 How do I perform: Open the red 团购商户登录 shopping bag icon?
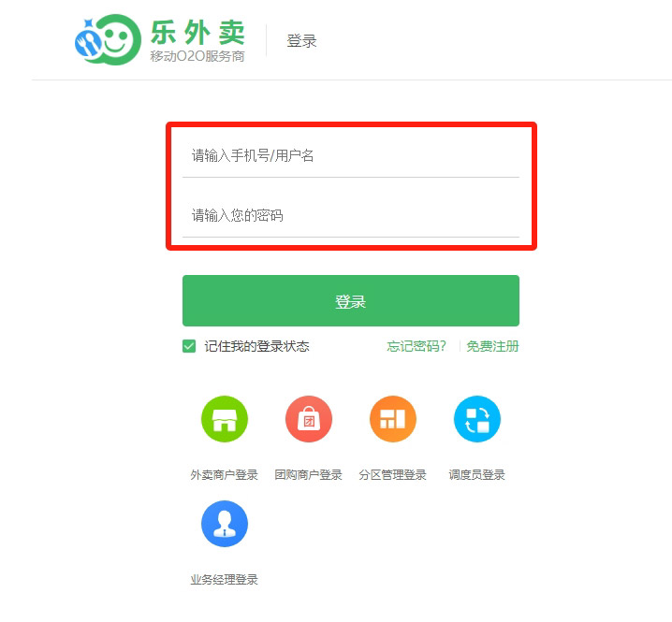(x=309, y=418)
